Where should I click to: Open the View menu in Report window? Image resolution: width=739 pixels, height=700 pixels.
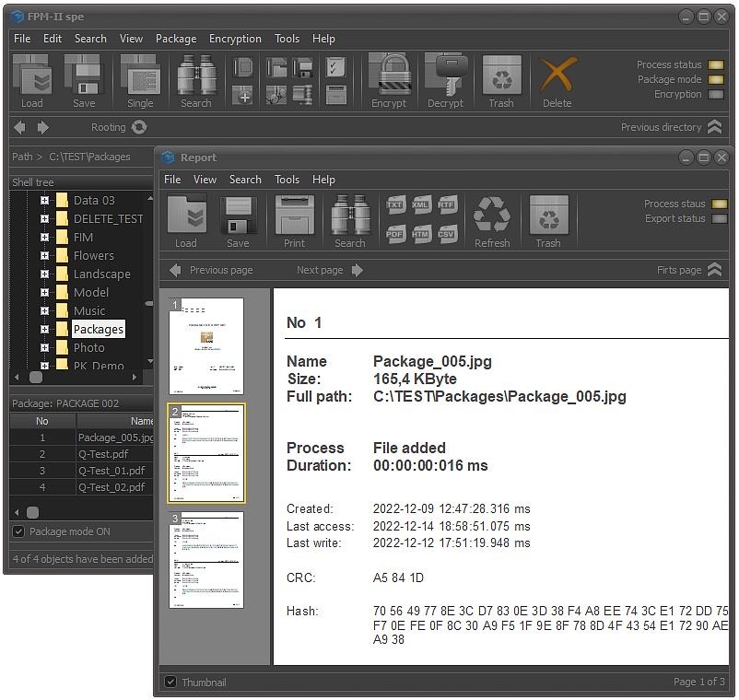point(205,180)
